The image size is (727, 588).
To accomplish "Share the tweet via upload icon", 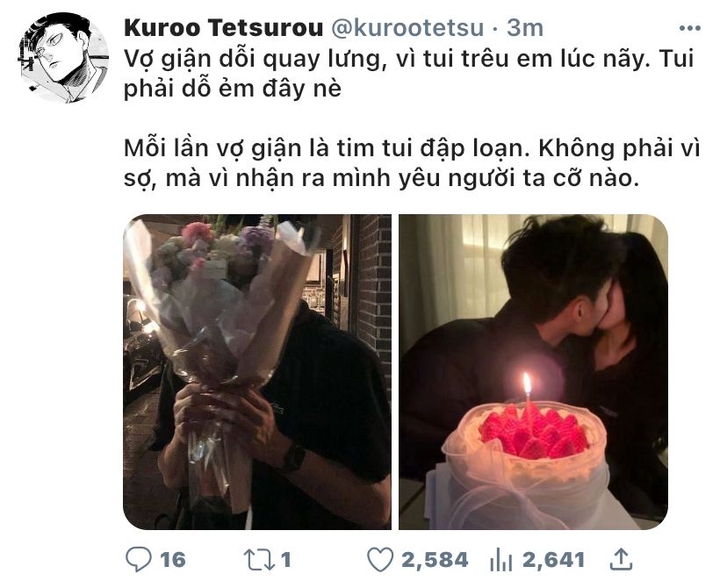I will click(x=621, y=559).
